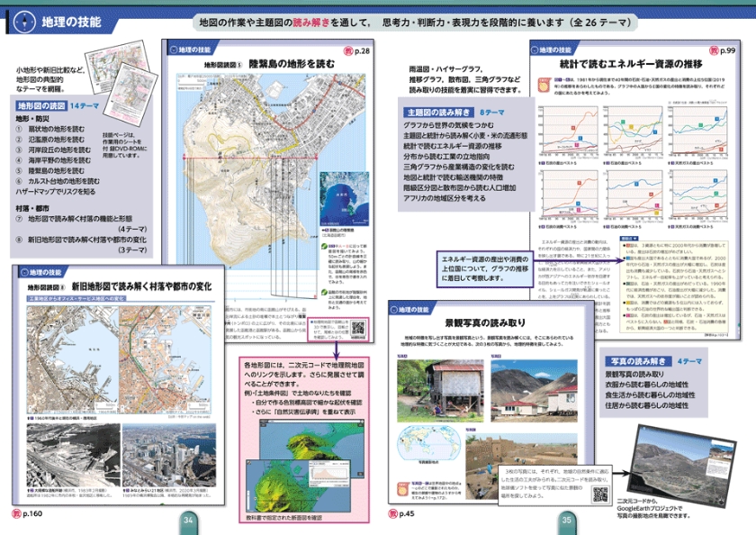The height and width of the screenshot is (535, 756).
Task: Click the QR code on the 陸繋島 page
Action: 358,329
